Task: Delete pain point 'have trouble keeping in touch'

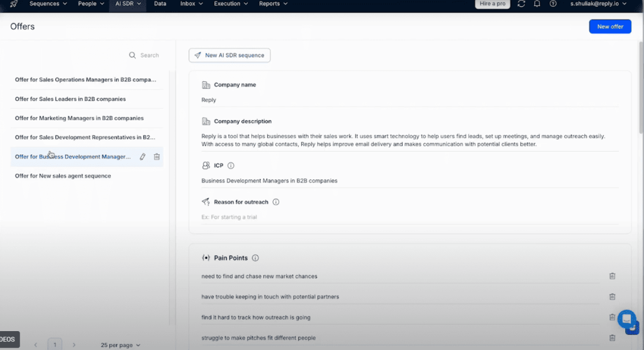Action: pyautogui.click(x=612, y=296)
